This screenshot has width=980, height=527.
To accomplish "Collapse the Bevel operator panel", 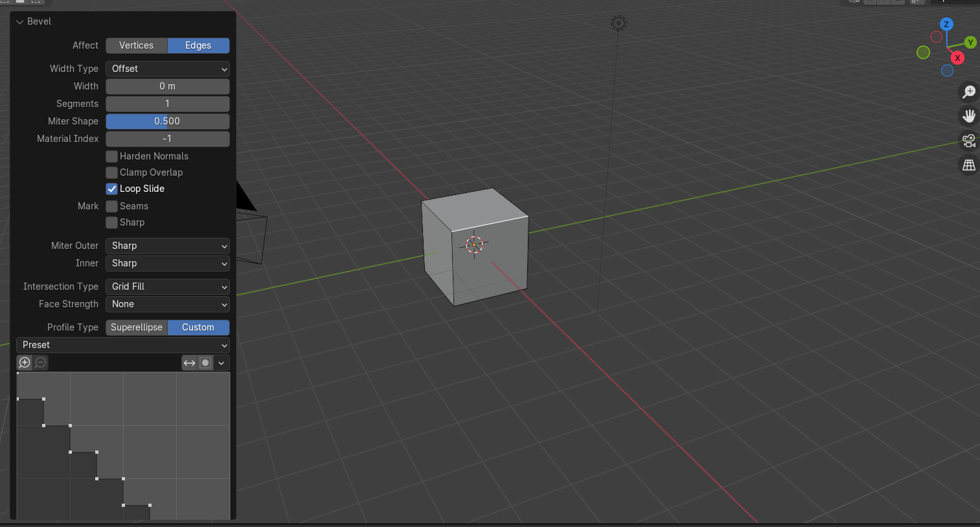I will (x=20, y=21).
